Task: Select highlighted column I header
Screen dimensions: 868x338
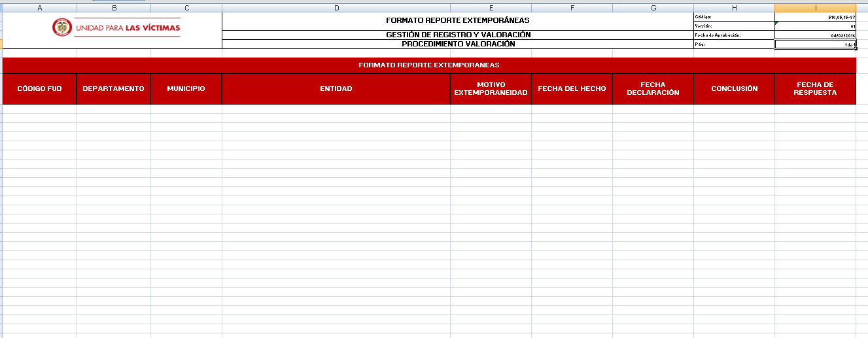Action: [815, 8]
